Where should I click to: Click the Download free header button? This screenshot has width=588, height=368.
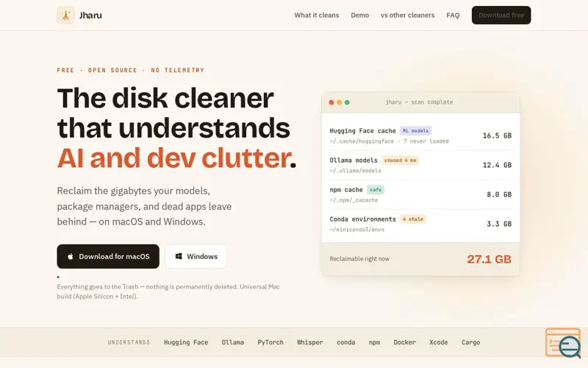pyautogui.click(x=501, y=15)
